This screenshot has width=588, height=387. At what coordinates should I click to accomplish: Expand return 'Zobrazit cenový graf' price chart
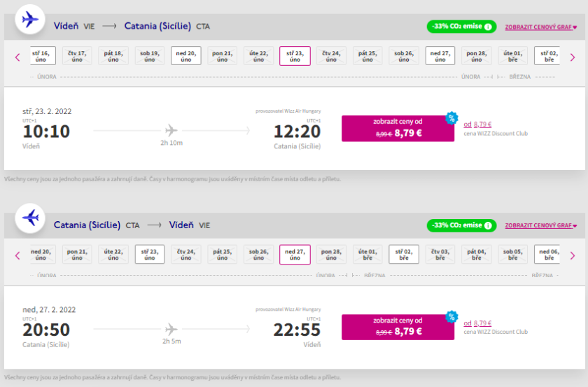click(x=540, y=226)
